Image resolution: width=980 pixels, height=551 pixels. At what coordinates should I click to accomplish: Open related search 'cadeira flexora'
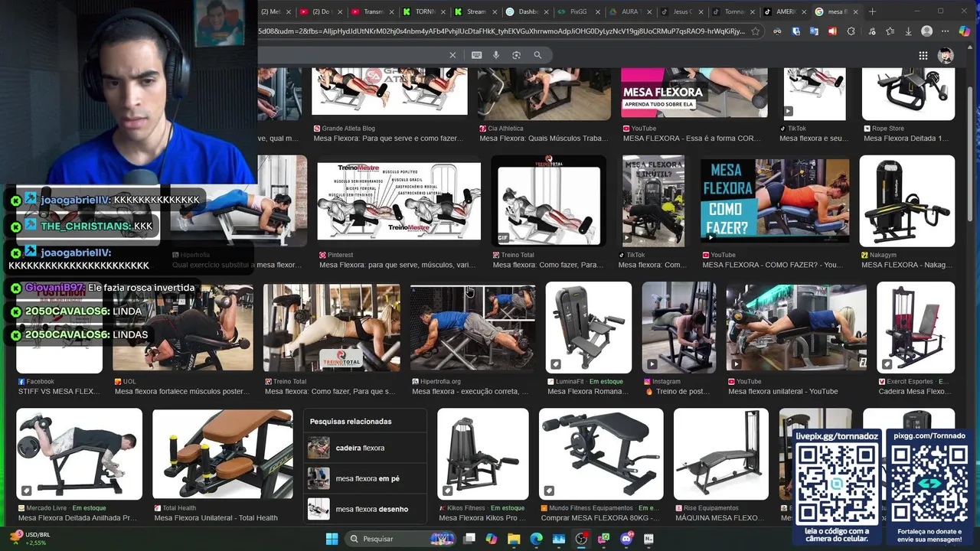[x=365, y=448]
